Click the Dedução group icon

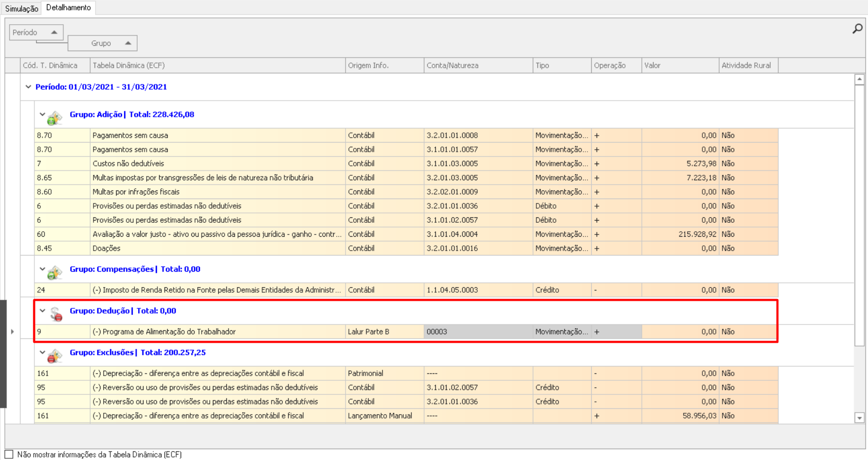(x=55, y=314)
